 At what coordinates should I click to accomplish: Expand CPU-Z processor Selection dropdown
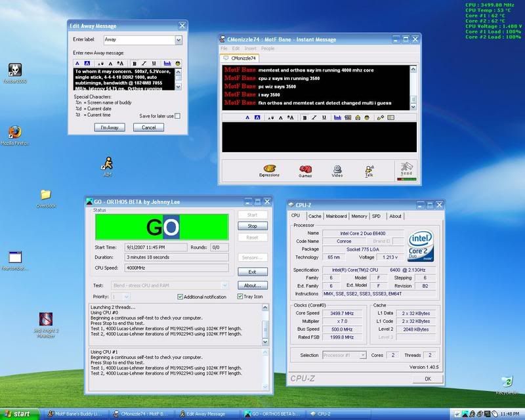coord(363,355)
